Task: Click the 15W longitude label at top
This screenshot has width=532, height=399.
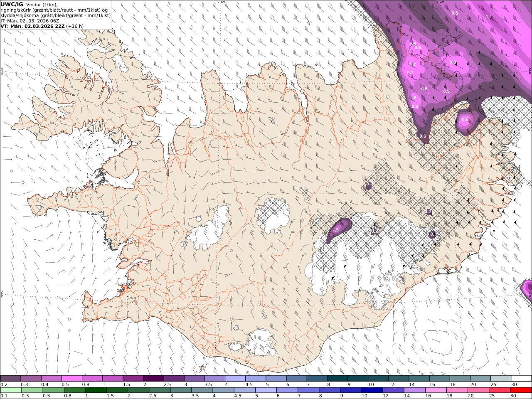Action: coord(440,2)
